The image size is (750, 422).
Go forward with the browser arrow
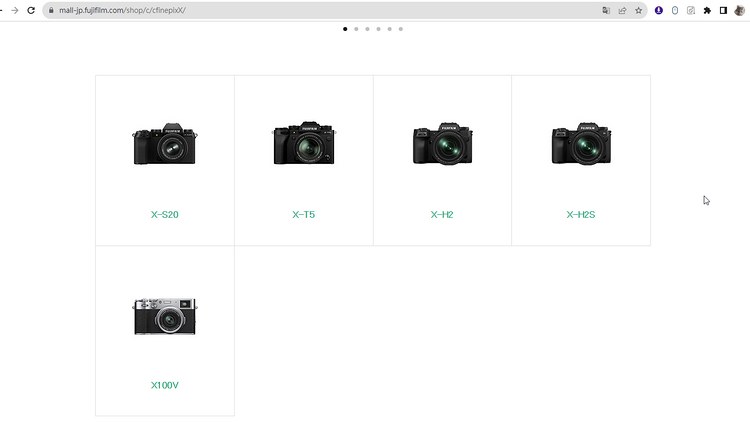point(15,10)
